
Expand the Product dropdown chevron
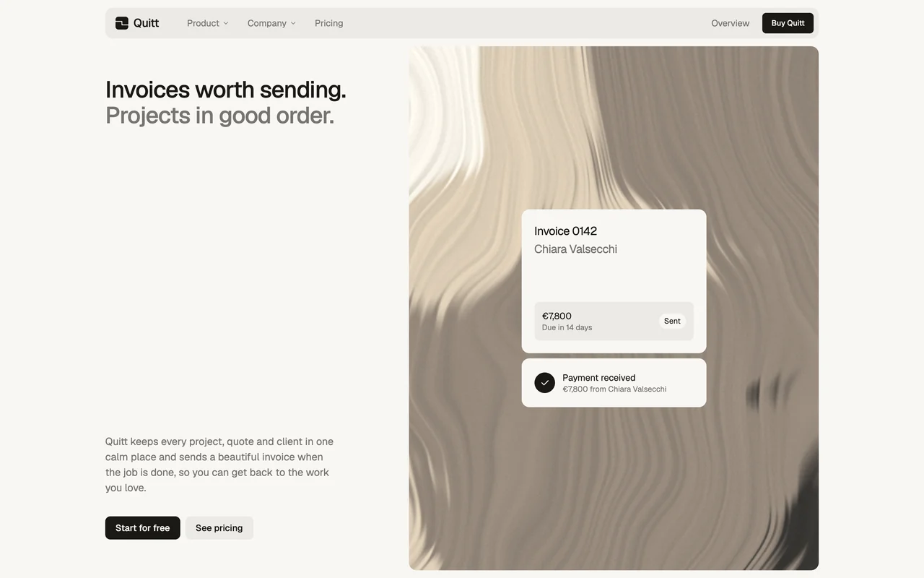point(226,23)
